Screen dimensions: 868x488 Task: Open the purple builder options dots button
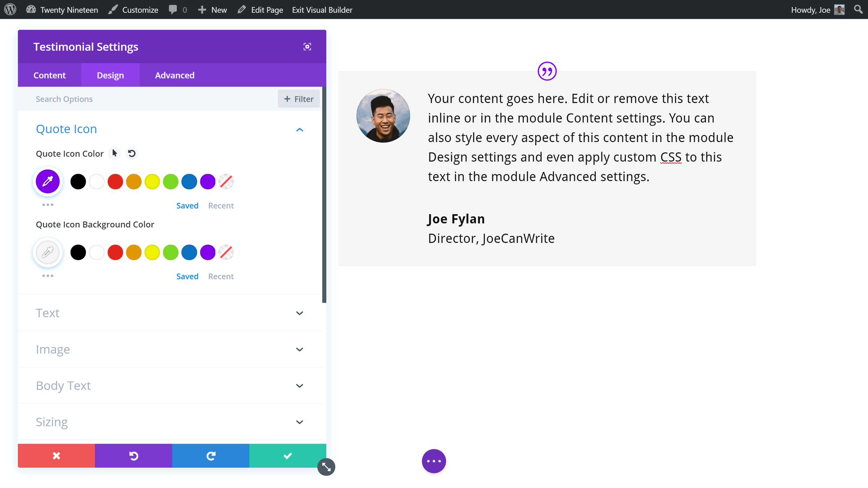point(434,461)
